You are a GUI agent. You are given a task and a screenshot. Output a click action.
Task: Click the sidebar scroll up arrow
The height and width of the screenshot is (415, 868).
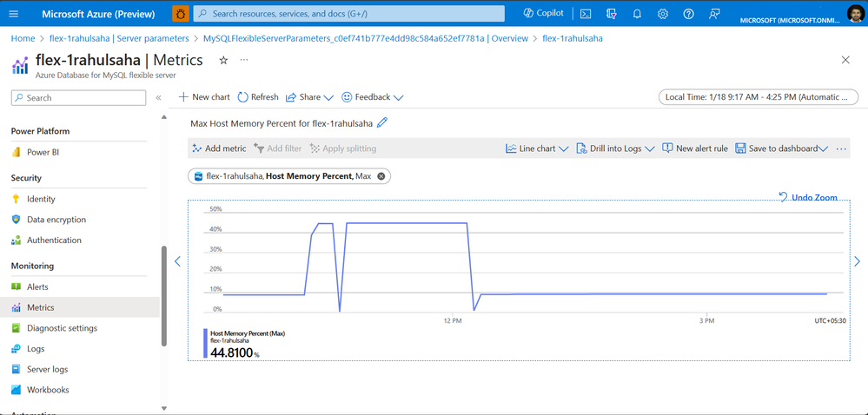[163, 116]
